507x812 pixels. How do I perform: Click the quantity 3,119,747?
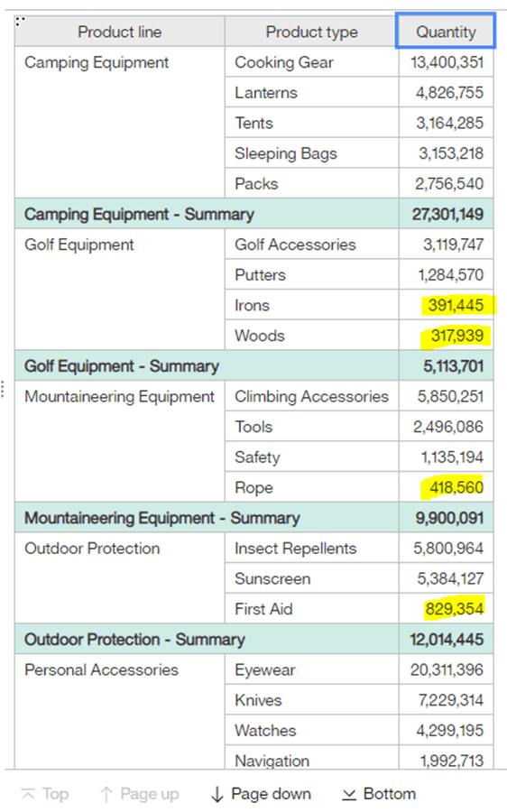(453, 245)
